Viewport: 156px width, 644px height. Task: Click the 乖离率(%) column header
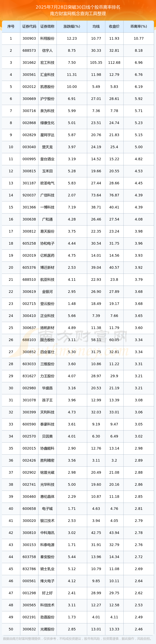click(x=139, y=26)
